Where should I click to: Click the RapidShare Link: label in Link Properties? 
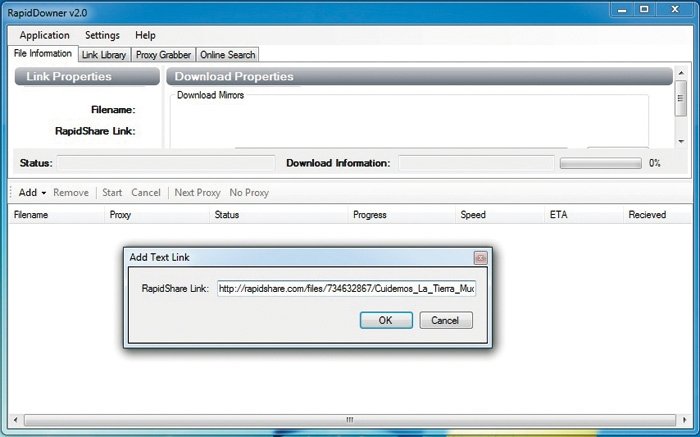point(95,131)
